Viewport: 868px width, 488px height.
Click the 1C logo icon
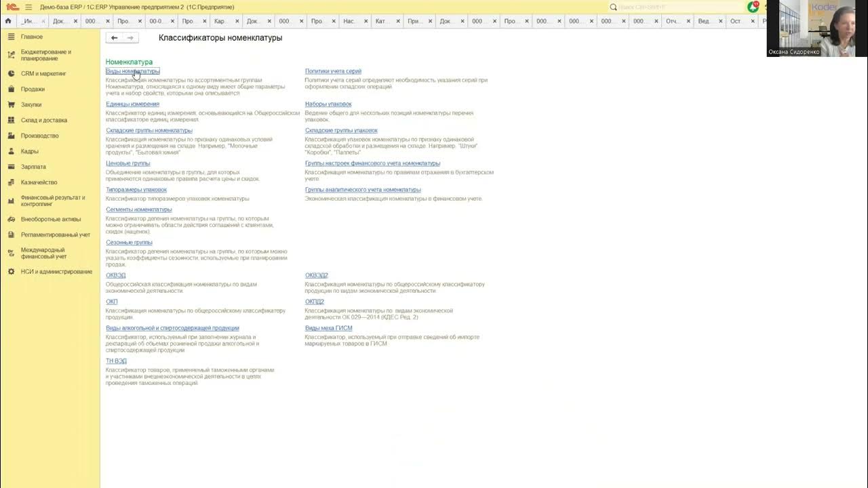[x=12, y=7]
